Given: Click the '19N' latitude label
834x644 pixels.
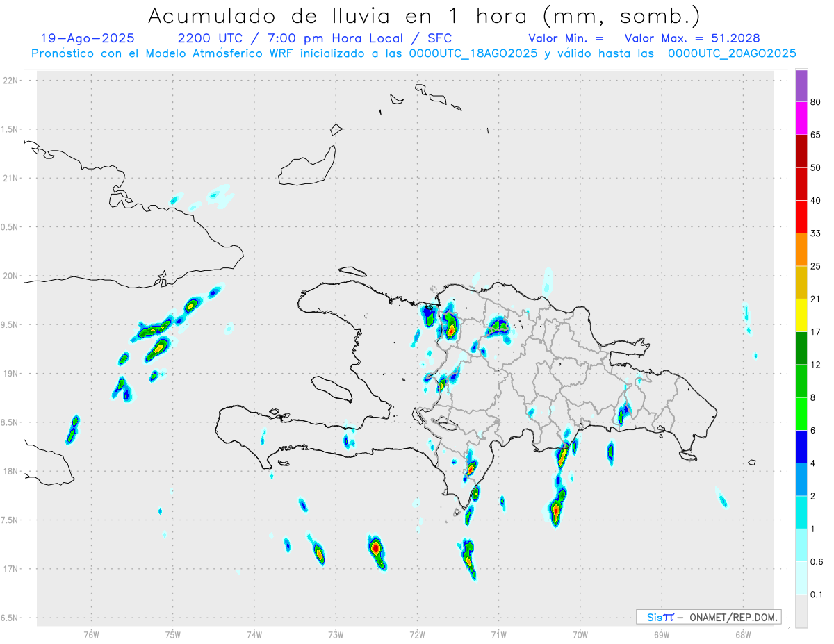Looking at the screenshot, I should point(11,373).
